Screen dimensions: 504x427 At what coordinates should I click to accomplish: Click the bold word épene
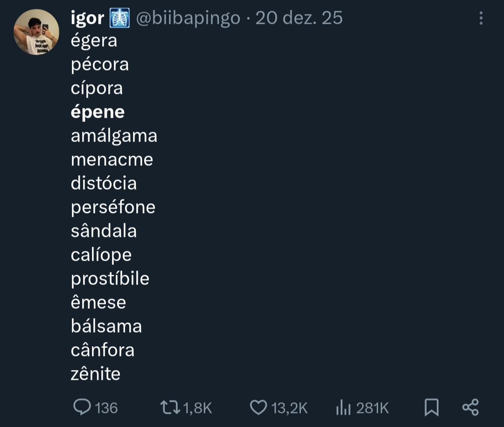pyautogui.click(x=98, y=112)
